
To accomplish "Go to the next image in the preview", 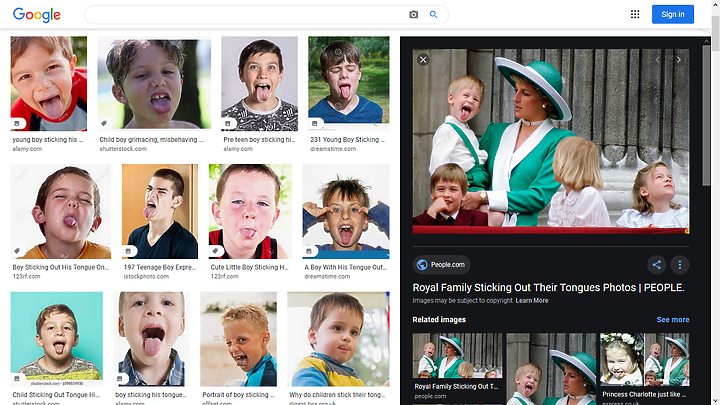I will coord(679,60).
